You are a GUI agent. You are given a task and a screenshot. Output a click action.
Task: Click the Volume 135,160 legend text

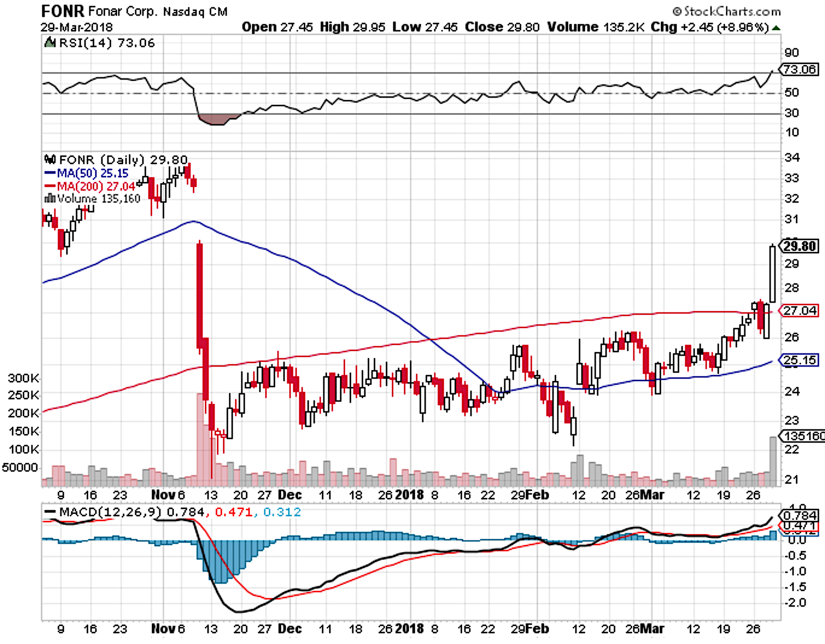tap(99, 198)
